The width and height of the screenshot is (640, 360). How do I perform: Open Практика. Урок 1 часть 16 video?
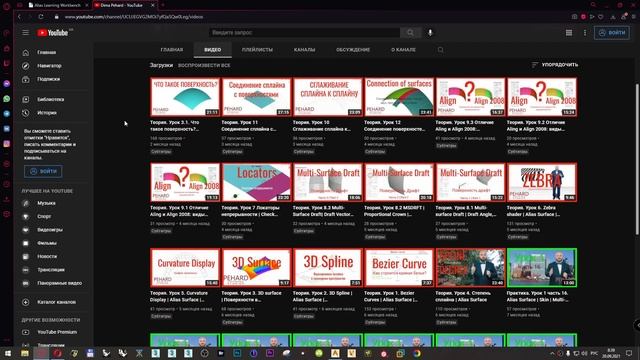point(542,267)
